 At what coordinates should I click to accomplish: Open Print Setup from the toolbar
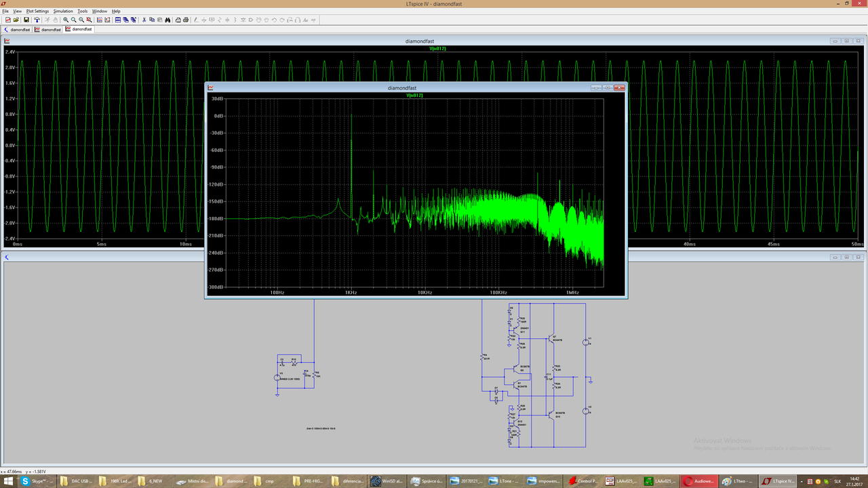[x=178, y=20]
